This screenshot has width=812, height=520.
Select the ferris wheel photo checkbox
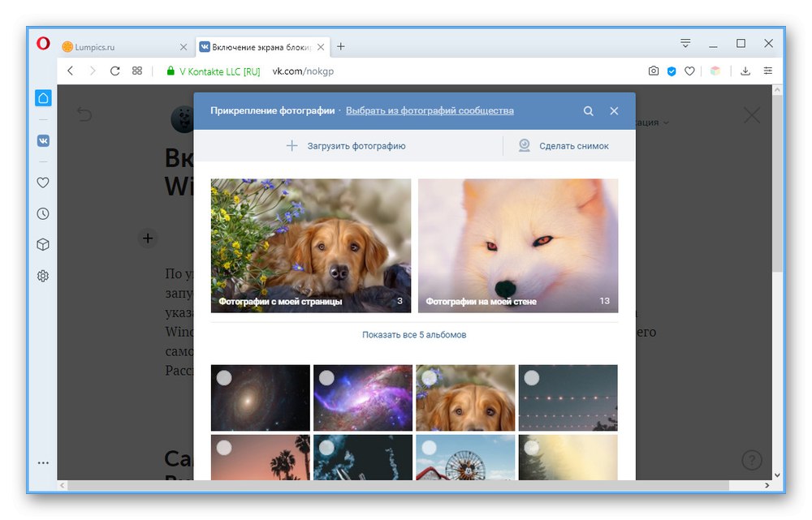tap(430, 448)
